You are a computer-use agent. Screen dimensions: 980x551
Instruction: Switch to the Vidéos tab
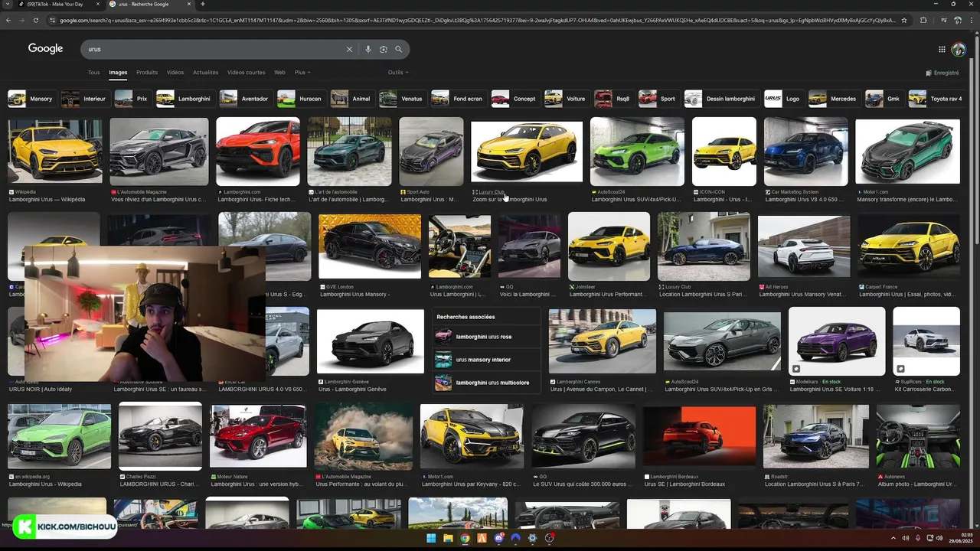(175, 72)
